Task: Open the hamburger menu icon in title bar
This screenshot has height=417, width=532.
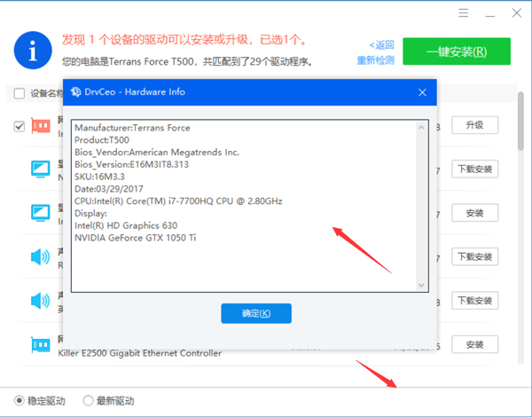Action: pyautogui.click(x=464, y=13)
